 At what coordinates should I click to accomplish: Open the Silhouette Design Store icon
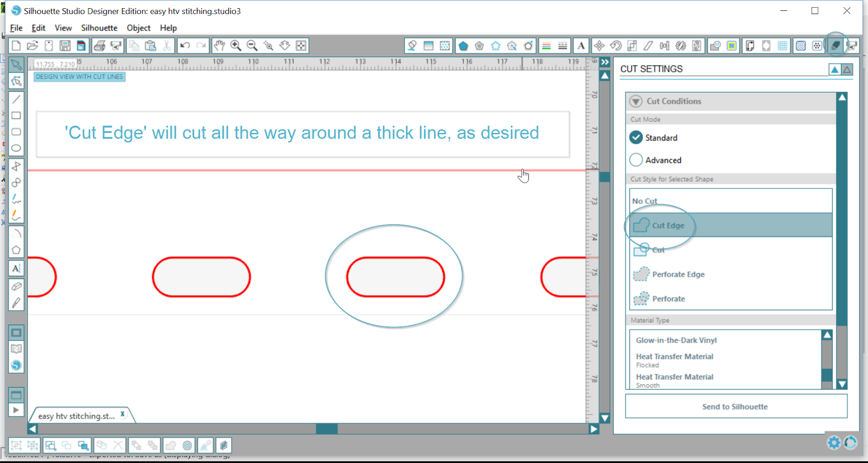coord(16,365)
